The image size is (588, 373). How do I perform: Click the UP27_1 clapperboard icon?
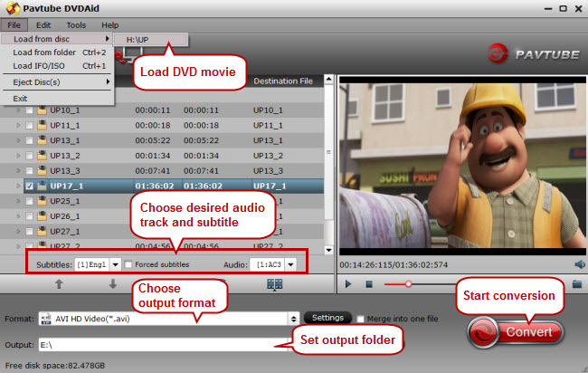[x=42, y=231]
